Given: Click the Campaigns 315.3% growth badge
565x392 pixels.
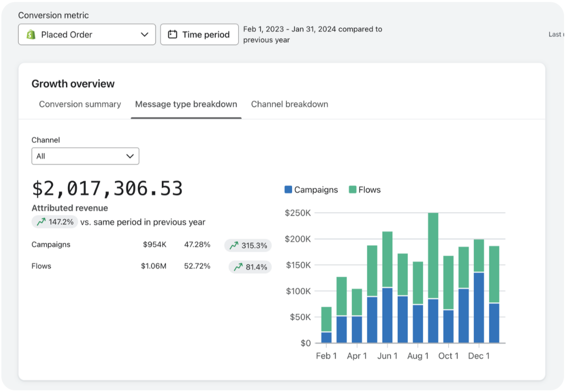Looking at the screenshot, I should [x=248, y=245].
